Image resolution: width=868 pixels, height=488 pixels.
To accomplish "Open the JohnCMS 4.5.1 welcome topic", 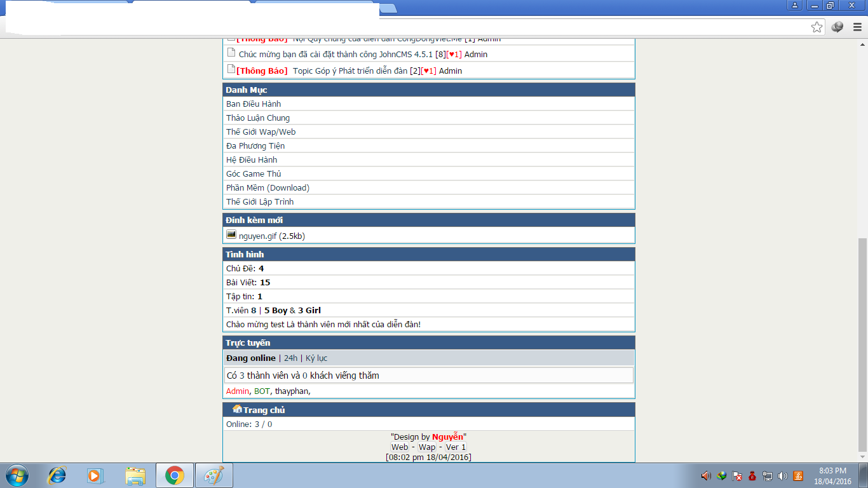I will (336, 55).
